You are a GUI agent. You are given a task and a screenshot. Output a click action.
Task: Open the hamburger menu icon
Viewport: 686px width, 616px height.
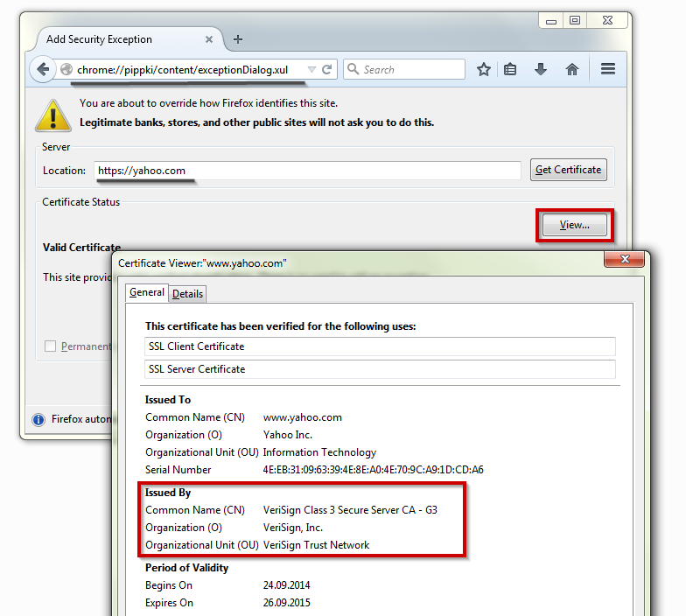click(608, 68)
